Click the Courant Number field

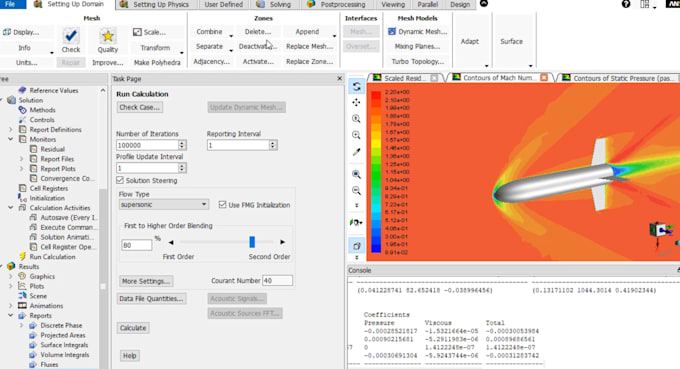[x=277, y=281]
